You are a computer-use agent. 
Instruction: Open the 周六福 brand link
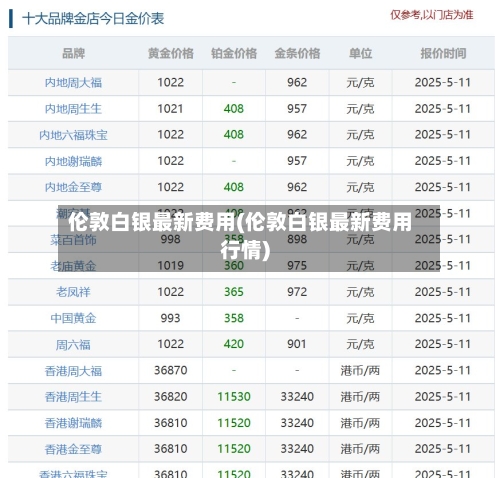pyautogui.click(x=73, y=344)
